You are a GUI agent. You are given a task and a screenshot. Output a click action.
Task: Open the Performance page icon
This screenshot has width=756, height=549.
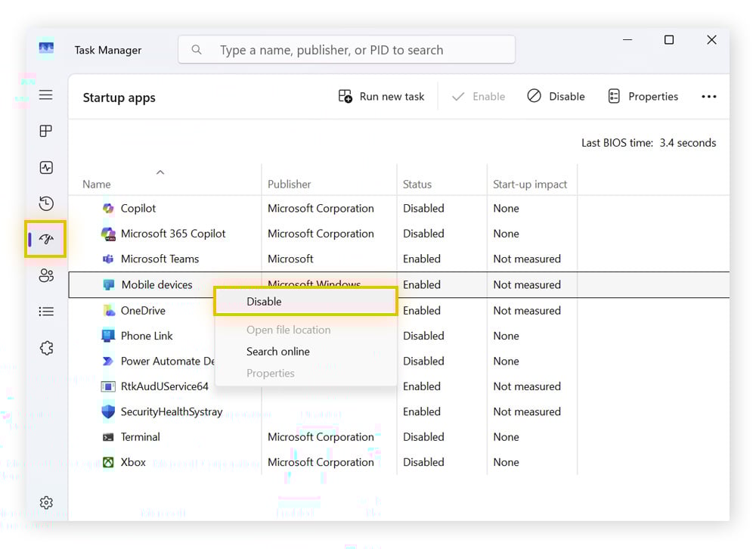[x=46, y=168]
